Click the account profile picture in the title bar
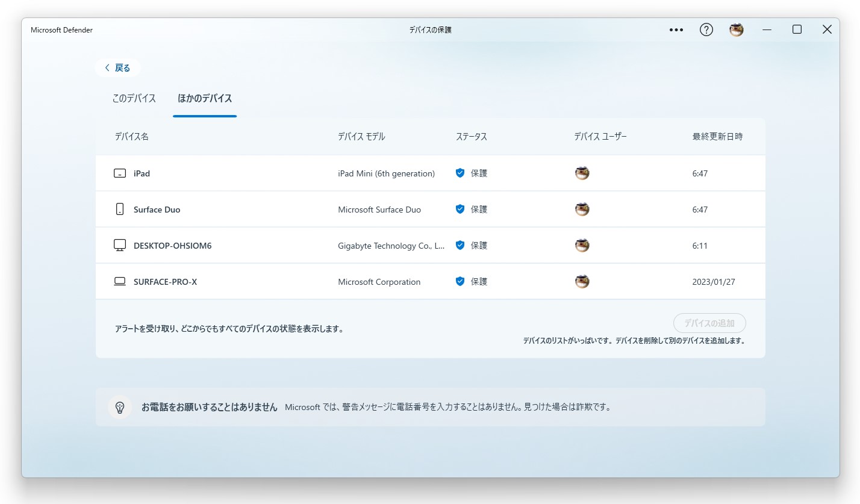Viewport: 860px width, 504px height. tap(736, 29)
